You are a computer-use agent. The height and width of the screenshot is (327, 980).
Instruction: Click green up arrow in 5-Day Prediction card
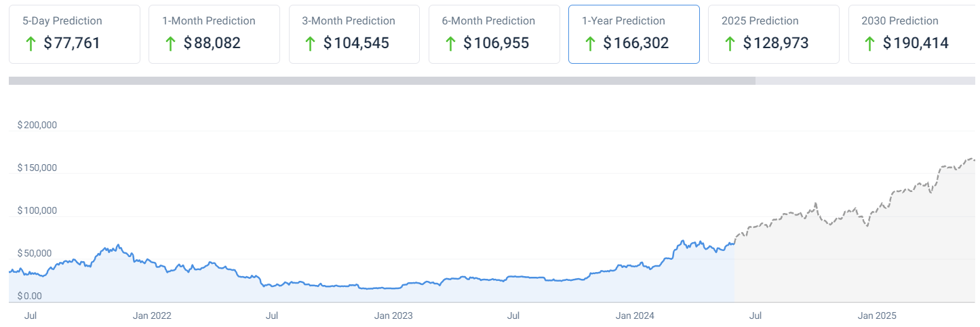coord(30,44)
